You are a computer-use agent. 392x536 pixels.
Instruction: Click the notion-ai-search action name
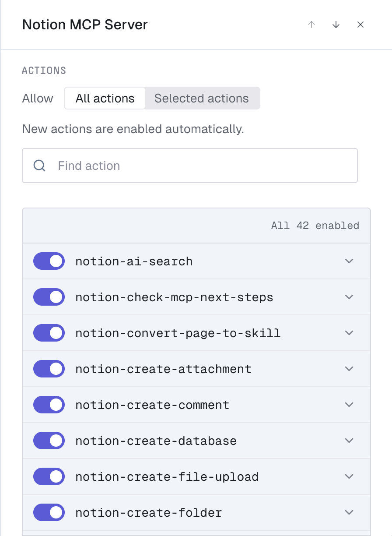coord(134,261)
